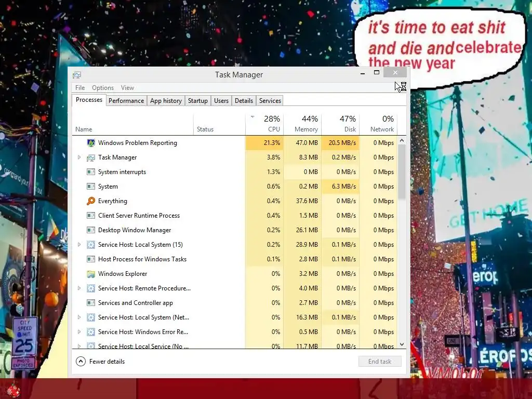Sort by the Memory column header

[303, 124]
